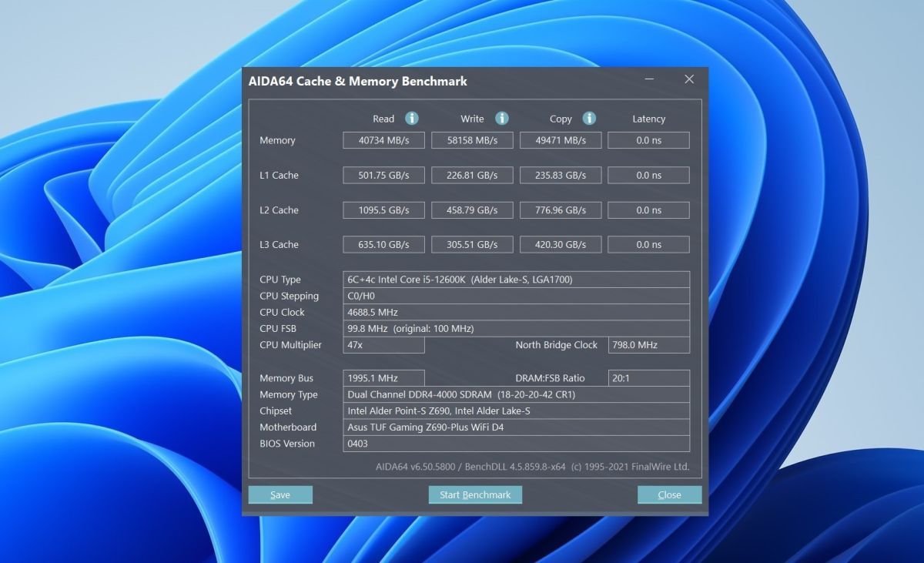924x563 pixels.
Task: Click the Memory Bus value 1995.1 MHz
Action: click(x=383, y=378)
